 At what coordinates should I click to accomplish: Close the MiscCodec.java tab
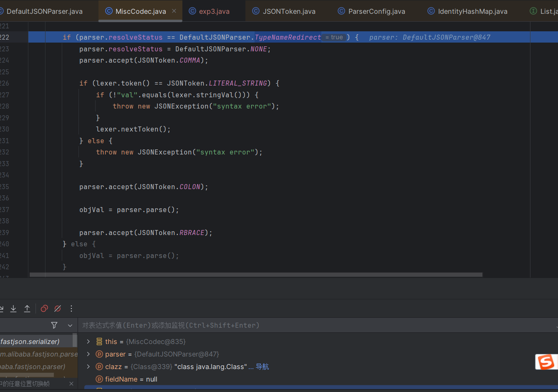(x=174, y=11)
